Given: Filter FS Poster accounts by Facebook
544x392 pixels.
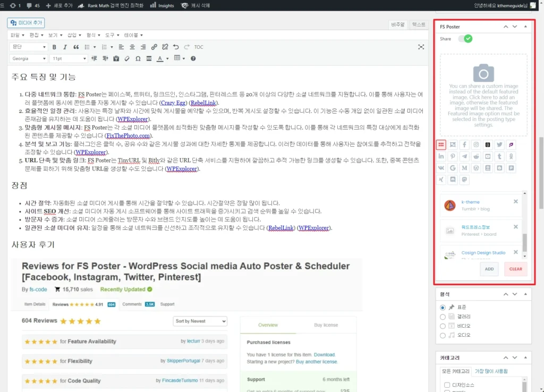Looking at the screenshot, I should [464, 144].
